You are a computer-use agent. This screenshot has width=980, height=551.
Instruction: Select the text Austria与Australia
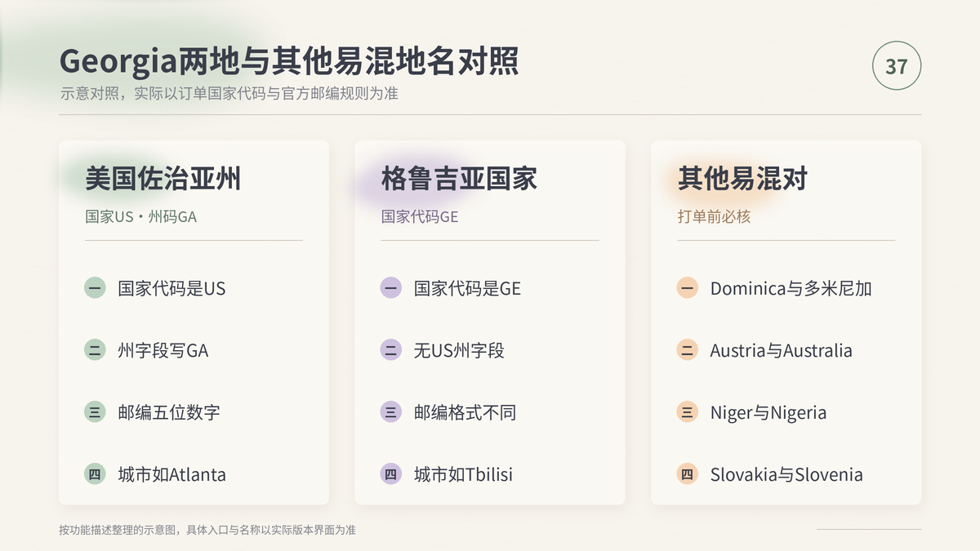(x=782, y=350)
